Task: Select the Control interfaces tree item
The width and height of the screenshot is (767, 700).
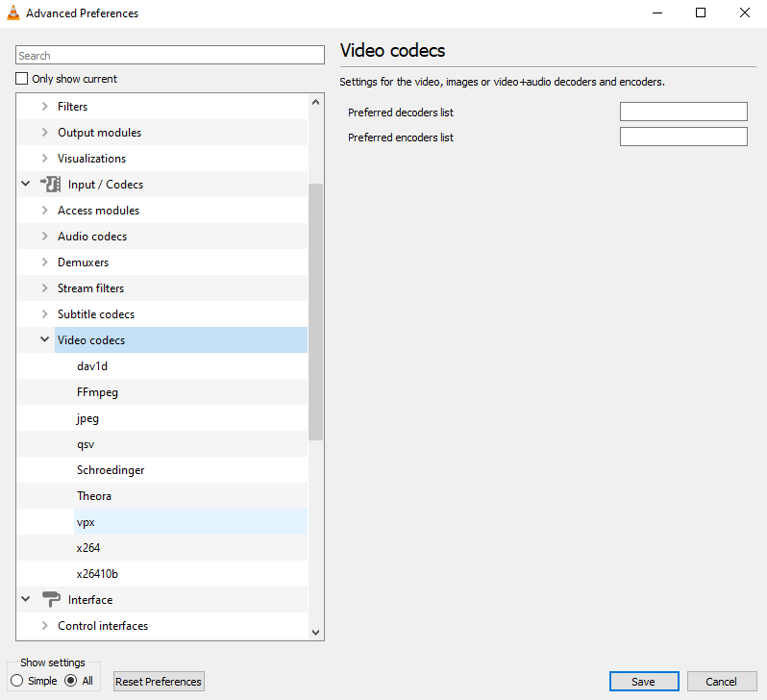Action: 103,626
